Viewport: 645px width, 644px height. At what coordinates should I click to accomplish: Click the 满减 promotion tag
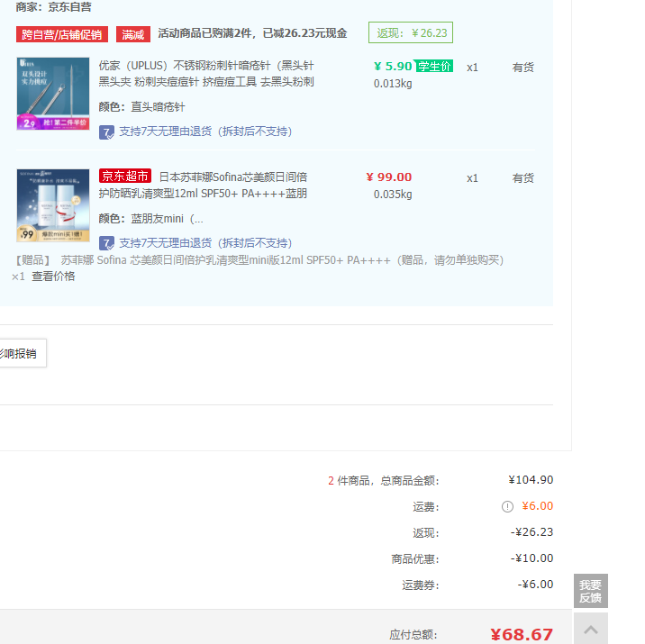[x=133, y=34]
